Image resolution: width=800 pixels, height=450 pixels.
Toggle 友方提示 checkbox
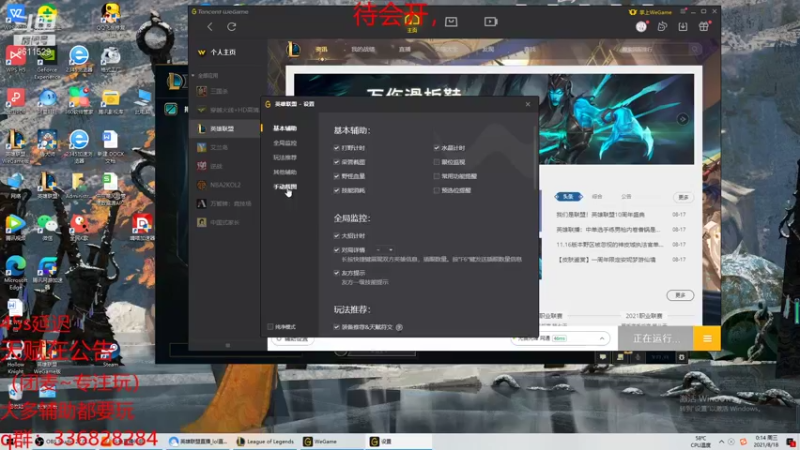coord(337,273)
